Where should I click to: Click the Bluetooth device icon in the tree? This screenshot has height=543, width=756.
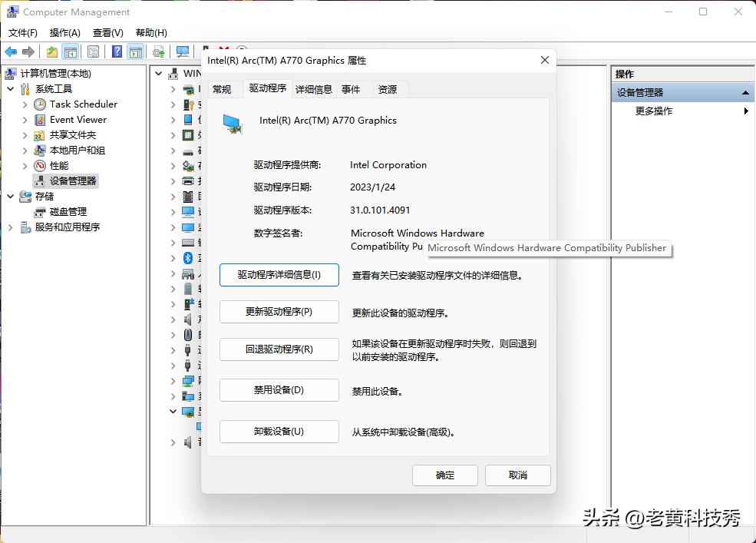(187, 257)
